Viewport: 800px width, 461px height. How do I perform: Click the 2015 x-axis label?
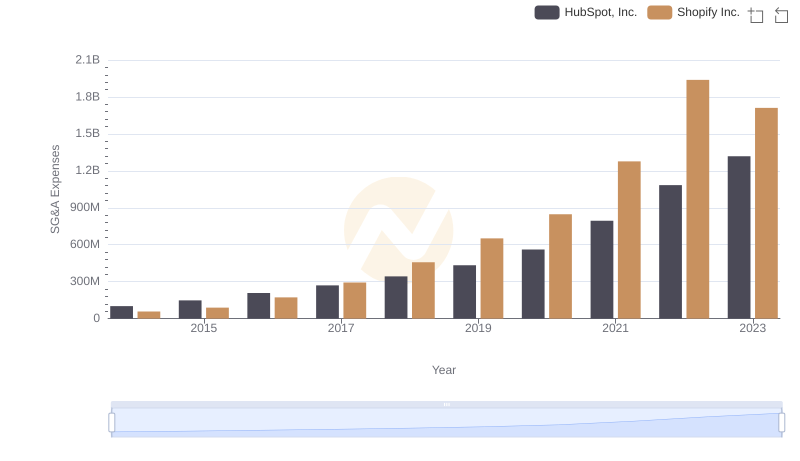click(204, 328)
